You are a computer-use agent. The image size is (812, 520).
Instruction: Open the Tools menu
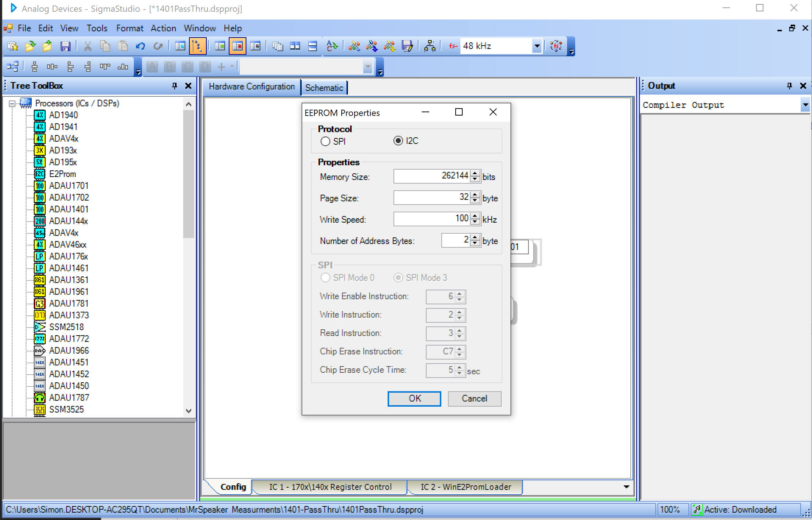point(97,28)
